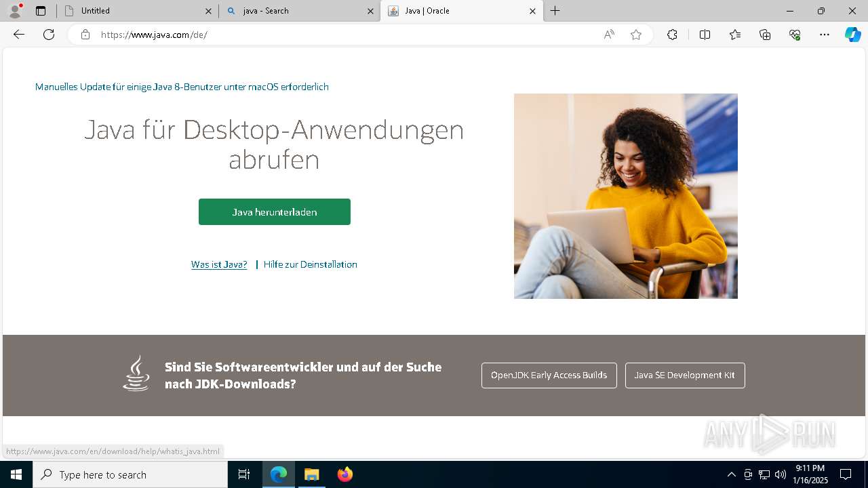Viewport: 868px width, 488px height.
Task: Open the Browser essentials heart icon
Action: (795, 35)
